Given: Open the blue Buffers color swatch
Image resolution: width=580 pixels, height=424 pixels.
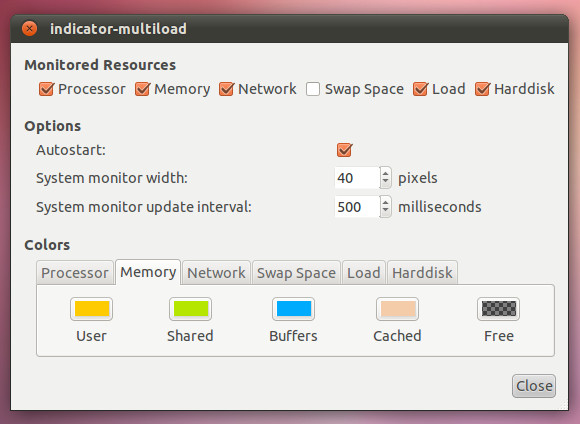Looking at the screenshot, I should (294, 309).
